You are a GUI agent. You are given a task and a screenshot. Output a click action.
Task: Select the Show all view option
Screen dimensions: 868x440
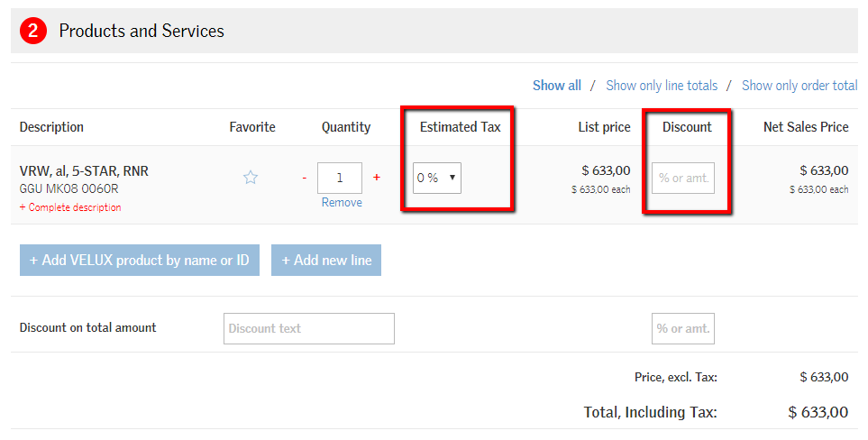(556, 86)
